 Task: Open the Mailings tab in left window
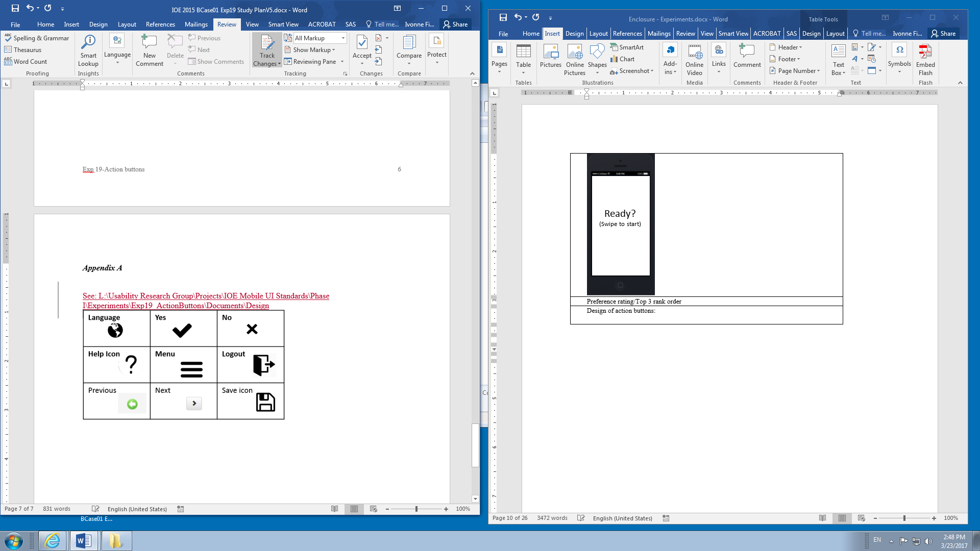coord(196,24)
